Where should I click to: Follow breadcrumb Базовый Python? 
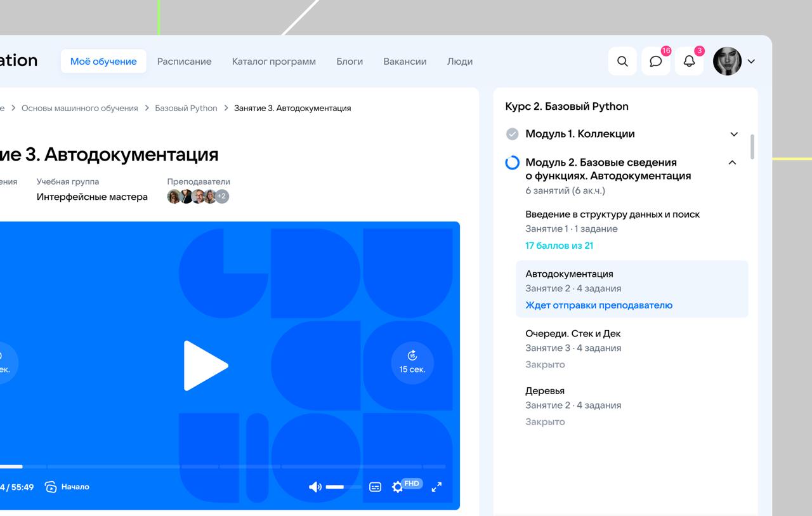(x=186, y=108)
